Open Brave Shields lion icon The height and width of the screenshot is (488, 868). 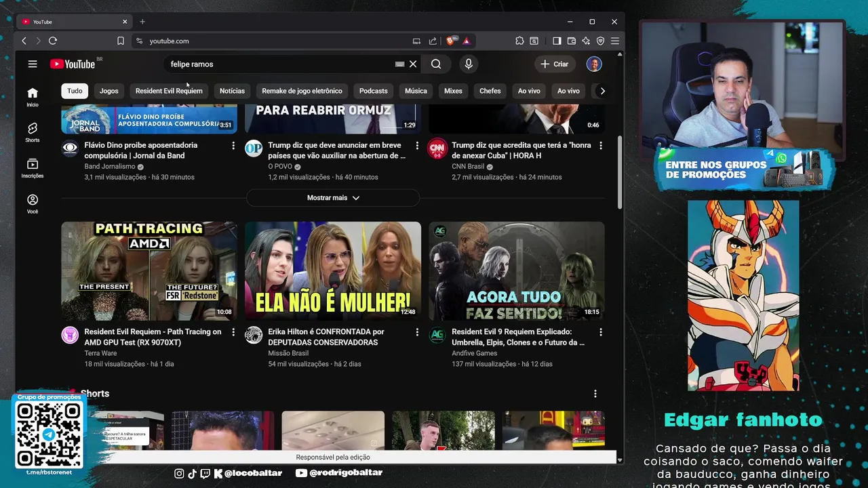click(451, 41)
